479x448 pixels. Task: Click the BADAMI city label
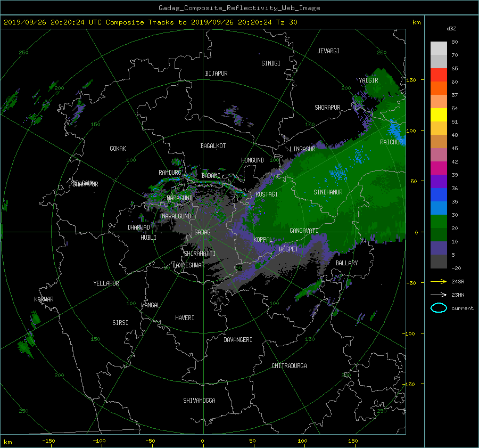click(x=211, y=176)
